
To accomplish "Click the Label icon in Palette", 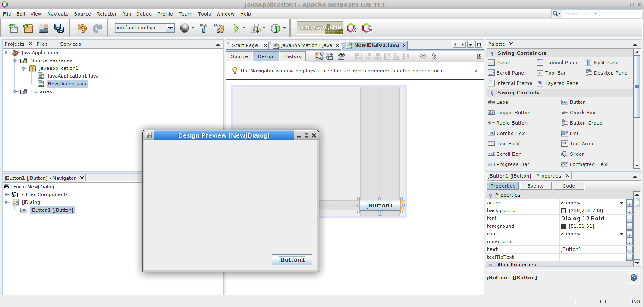I will click(x=491, y=102).
